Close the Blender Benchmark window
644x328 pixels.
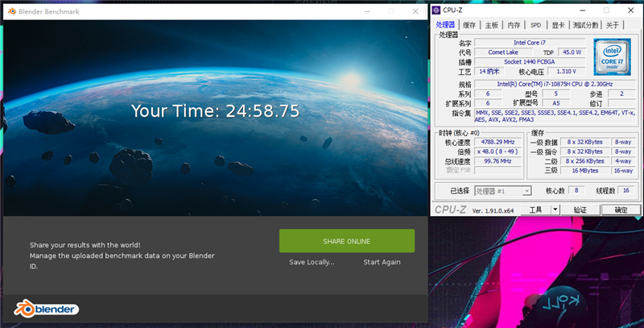pos(415,11)
